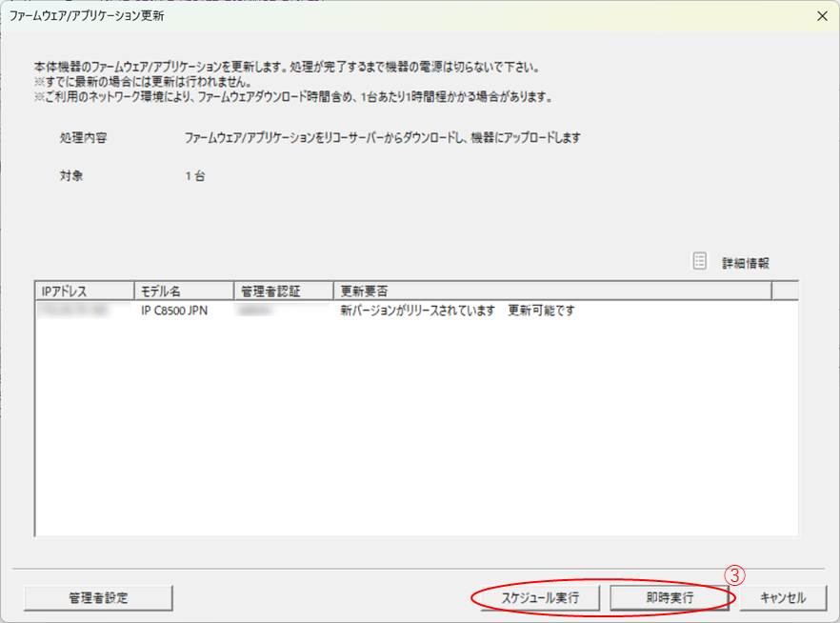Click the 1 台 target count value
This screenshot has height=623, width=840.
click(x=195, y=176)
